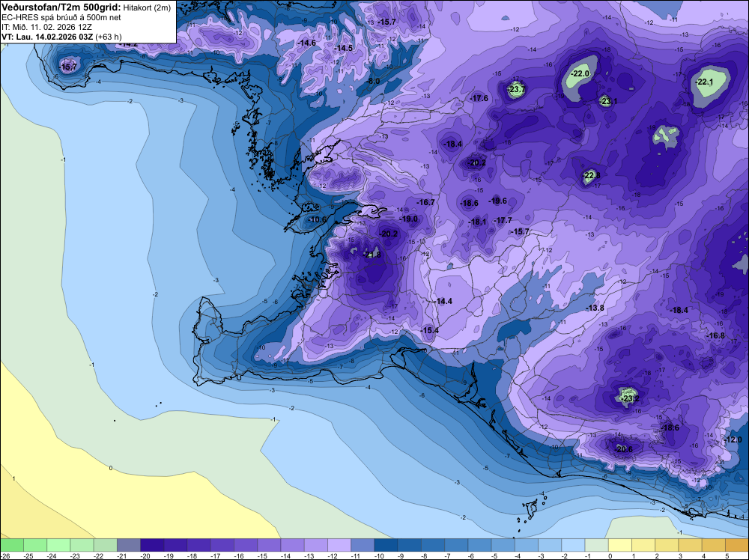Viewport: 749px width, 560px height.
Task: Select the -14.6 temperature label
Action: 306,43
